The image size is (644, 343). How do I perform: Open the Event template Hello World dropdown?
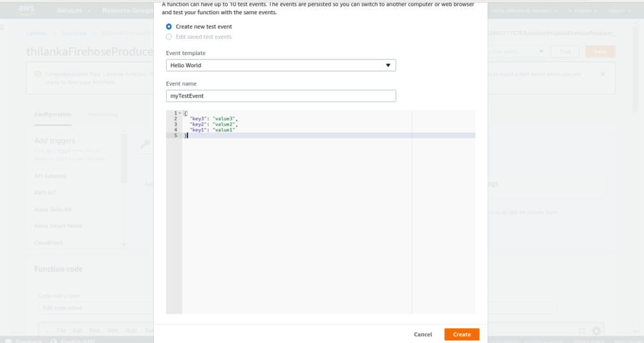(281, 65)
